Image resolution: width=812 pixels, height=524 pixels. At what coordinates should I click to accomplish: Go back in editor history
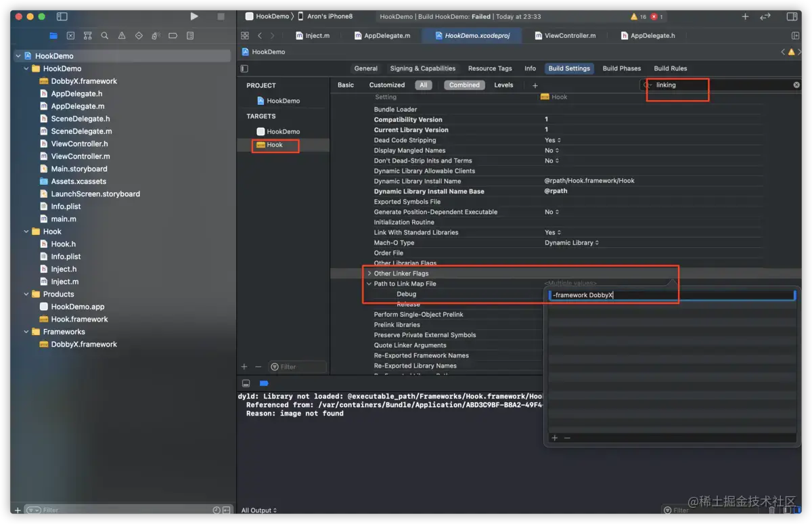[260, 35]
